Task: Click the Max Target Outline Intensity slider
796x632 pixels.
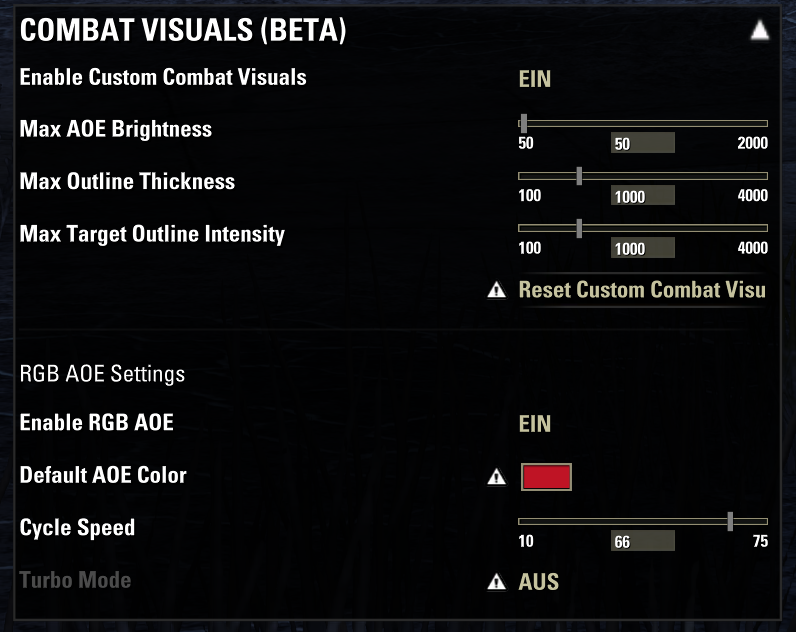Action: [643, 228]
